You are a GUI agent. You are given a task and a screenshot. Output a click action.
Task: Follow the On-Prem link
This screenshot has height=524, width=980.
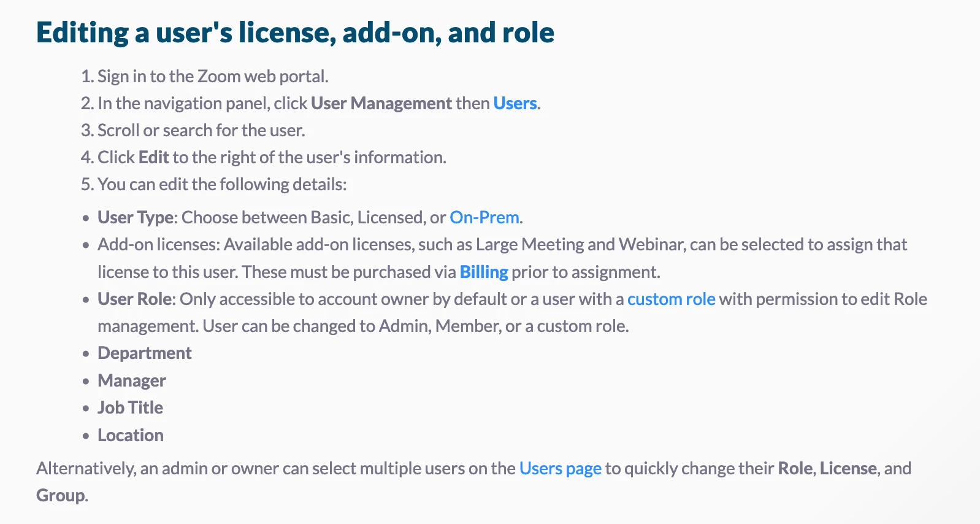point(484,217)
